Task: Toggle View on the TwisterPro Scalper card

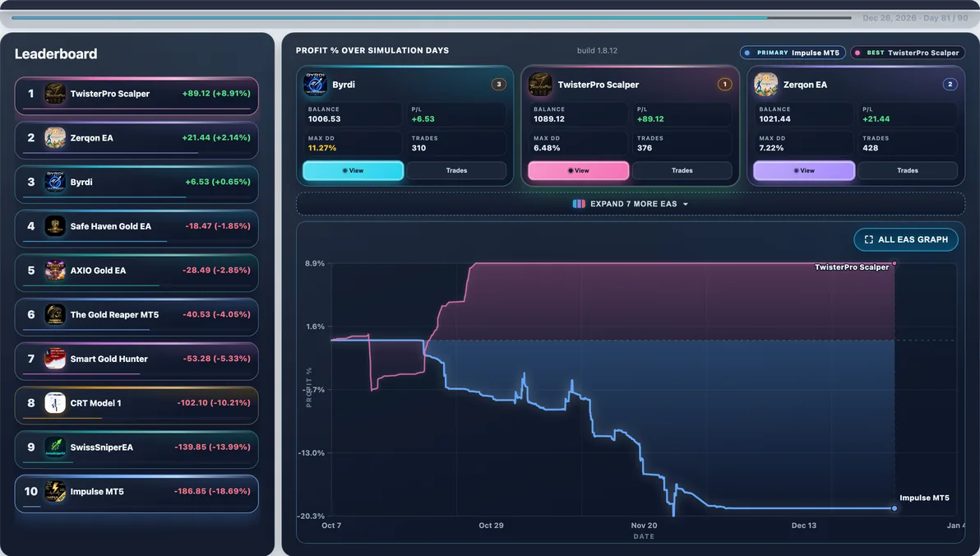Action: [x=579, y=171]
